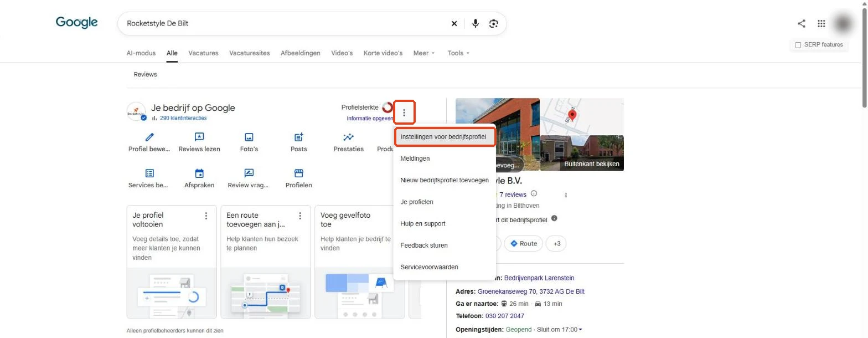
Task: Open the Voeg gevelfoto toe card
Action: click(x=360, y=262)
